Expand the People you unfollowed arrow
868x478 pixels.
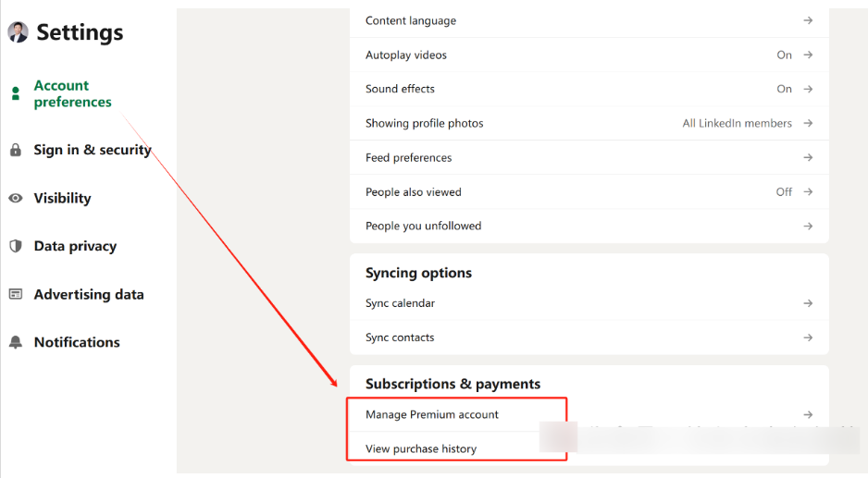point(808,226)
